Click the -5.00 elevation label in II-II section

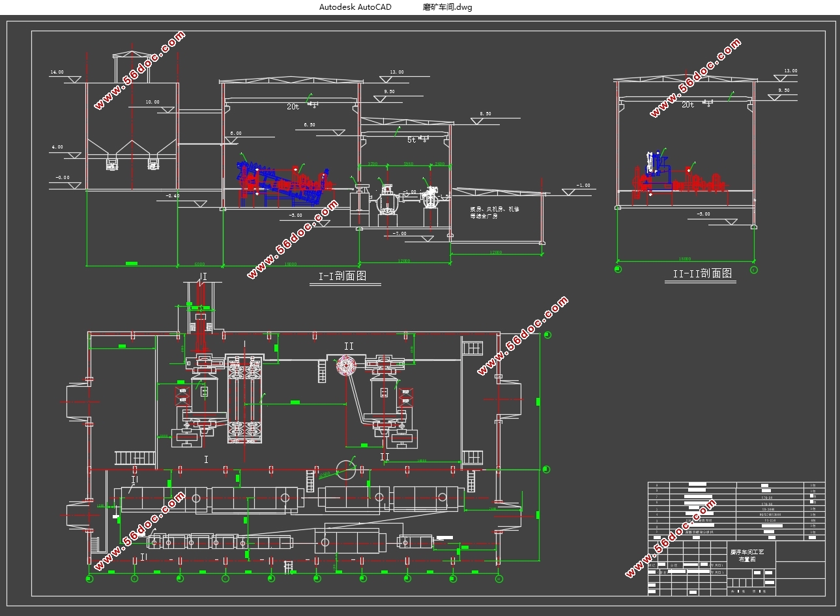tap(703, 214)
